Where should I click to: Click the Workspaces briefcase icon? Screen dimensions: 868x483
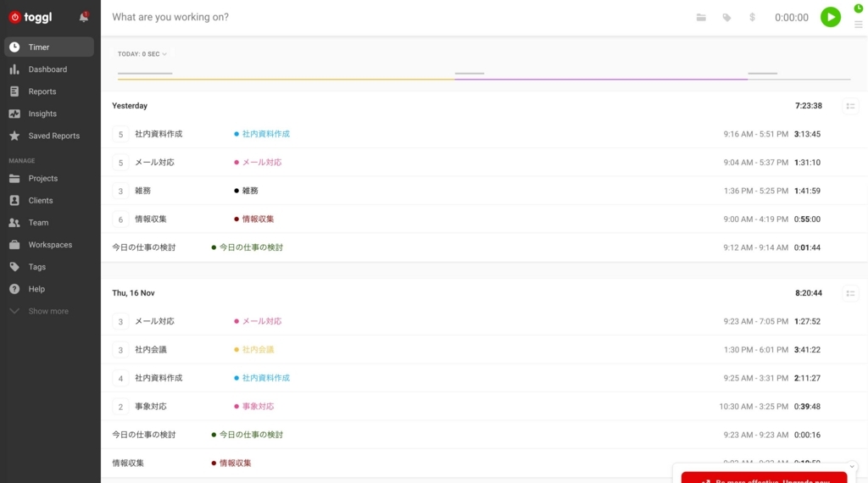pos(14,245)
